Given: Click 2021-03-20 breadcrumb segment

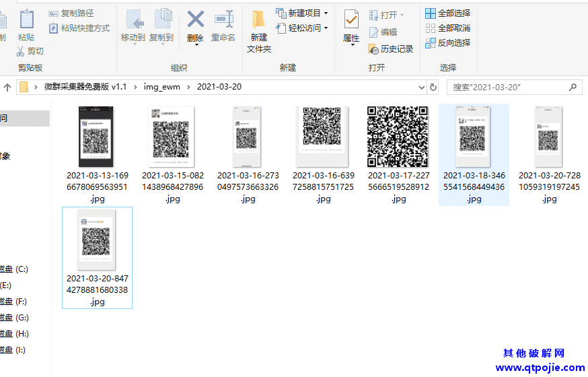Looking at the screenshot, I should tap(219, 87).
